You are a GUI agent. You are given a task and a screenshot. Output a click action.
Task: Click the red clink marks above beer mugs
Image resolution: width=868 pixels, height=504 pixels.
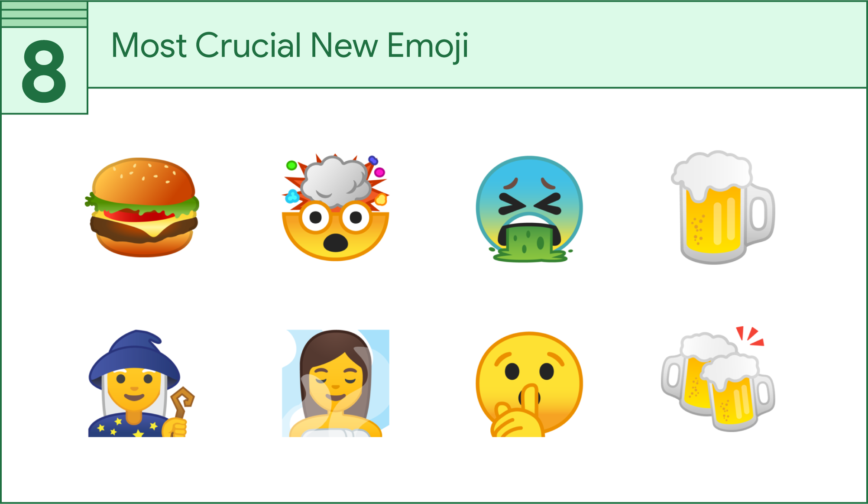point(750,336)
